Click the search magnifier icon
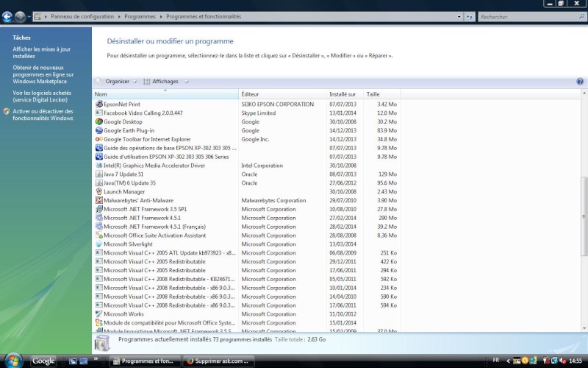This screenshot has width=588, height=368. 581,16
